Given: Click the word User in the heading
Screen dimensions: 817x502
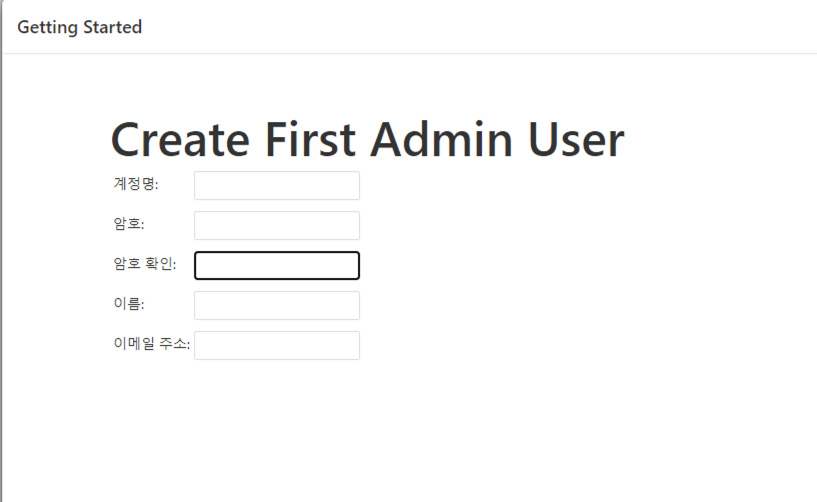Looking at the screenshot, I should (576, 139).
